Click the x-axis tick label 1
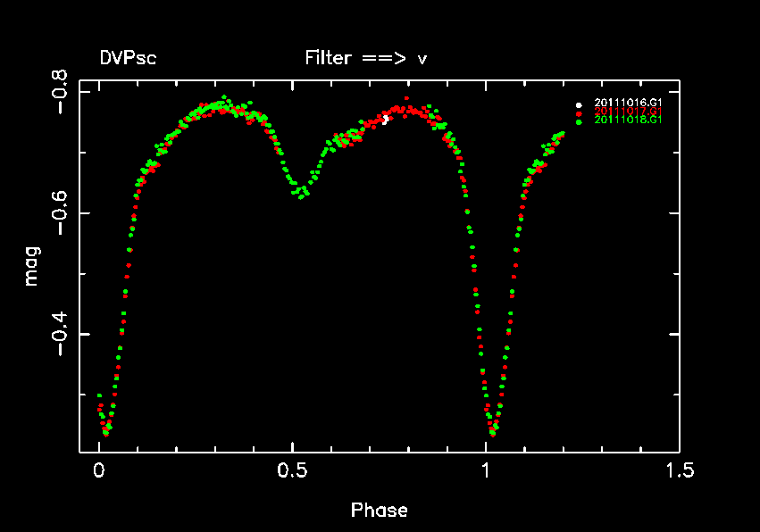 (485, 470)
